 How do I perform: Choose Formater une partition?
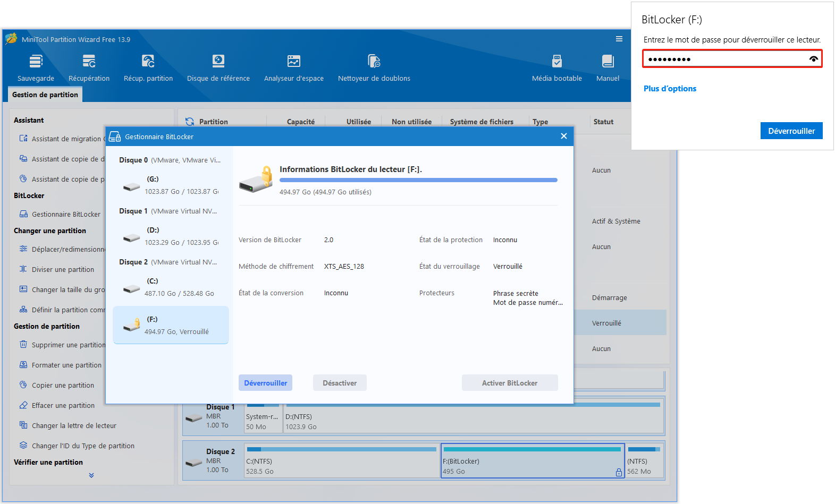point(61,365)
